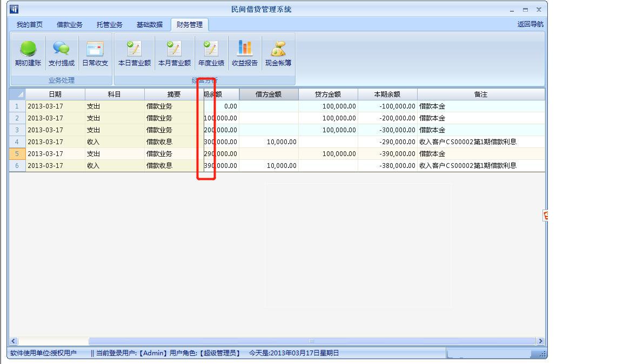Image resolution: width=637 pixels, height=364 pixels.
Task: Select row 5 using its row header
Action: [17, 154]
